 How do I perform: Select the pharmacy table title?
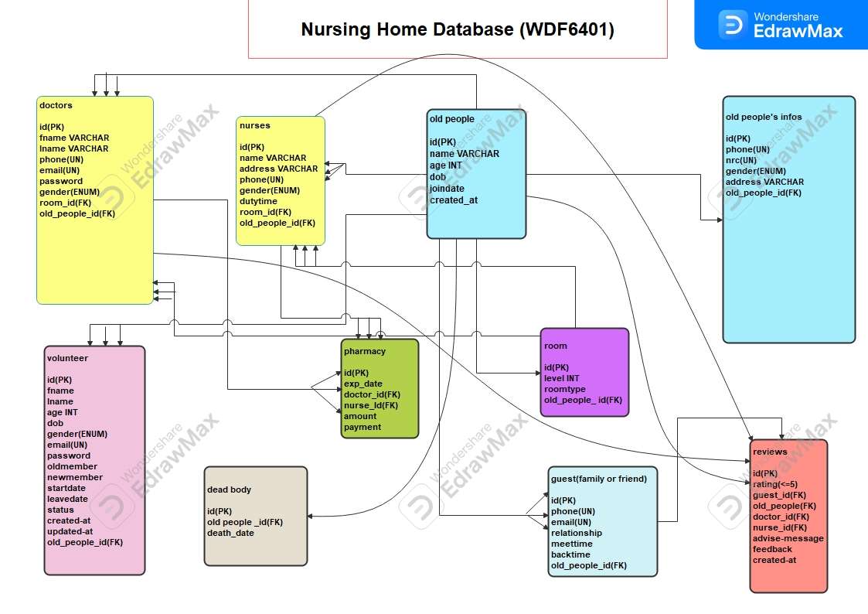365,351
